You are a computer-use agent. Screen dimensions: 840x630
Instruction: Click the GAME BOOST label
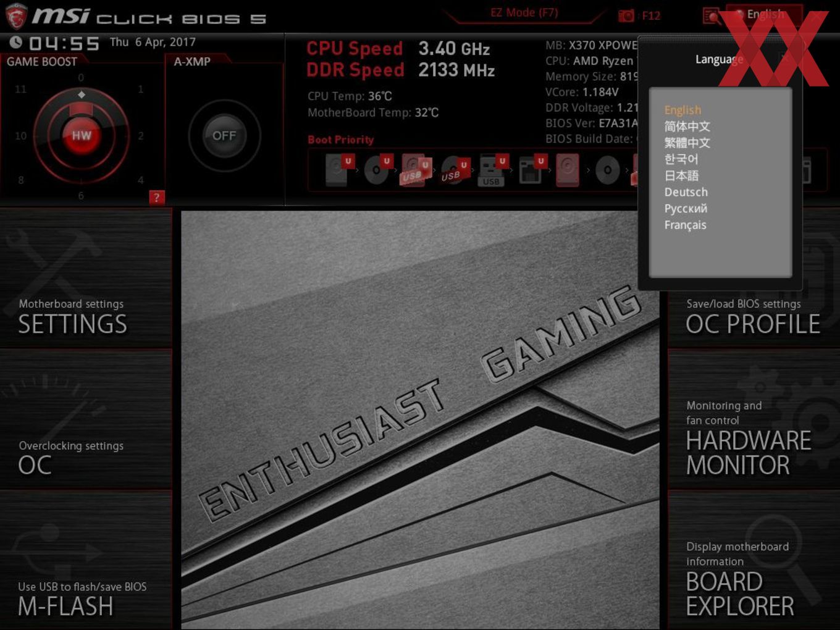[42, 62]
